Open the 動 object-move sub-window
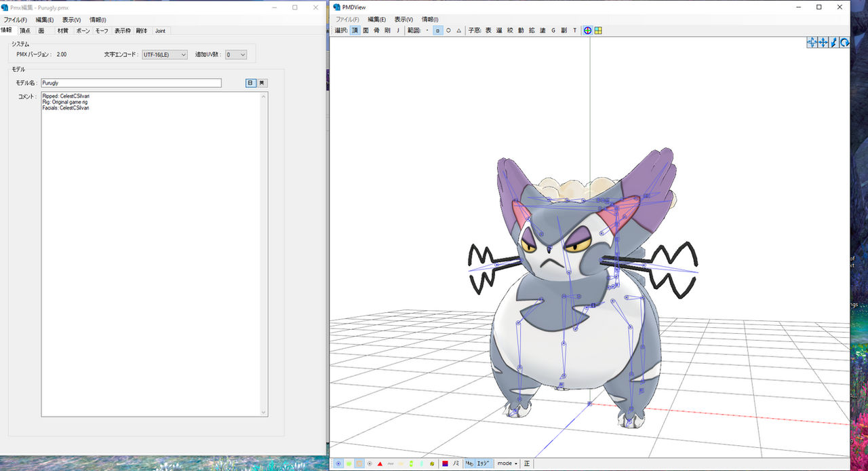 coord(521,31)
